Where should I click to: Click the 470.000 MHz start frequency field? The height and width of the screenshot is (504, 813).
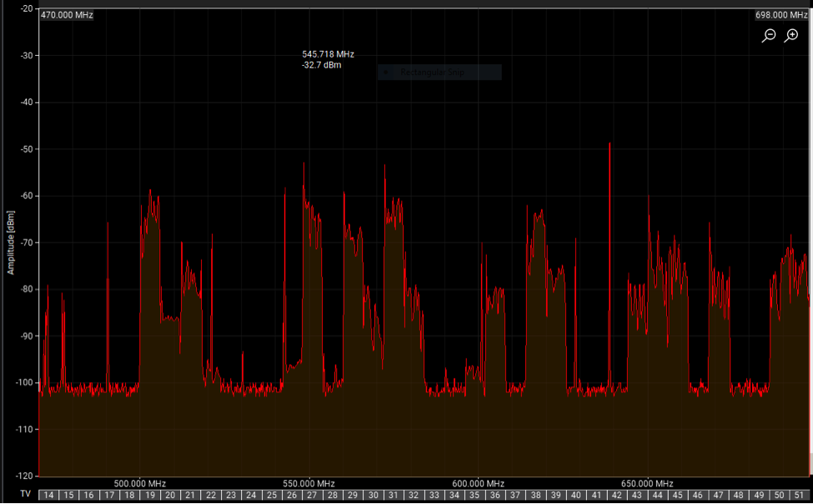[67, 15]
